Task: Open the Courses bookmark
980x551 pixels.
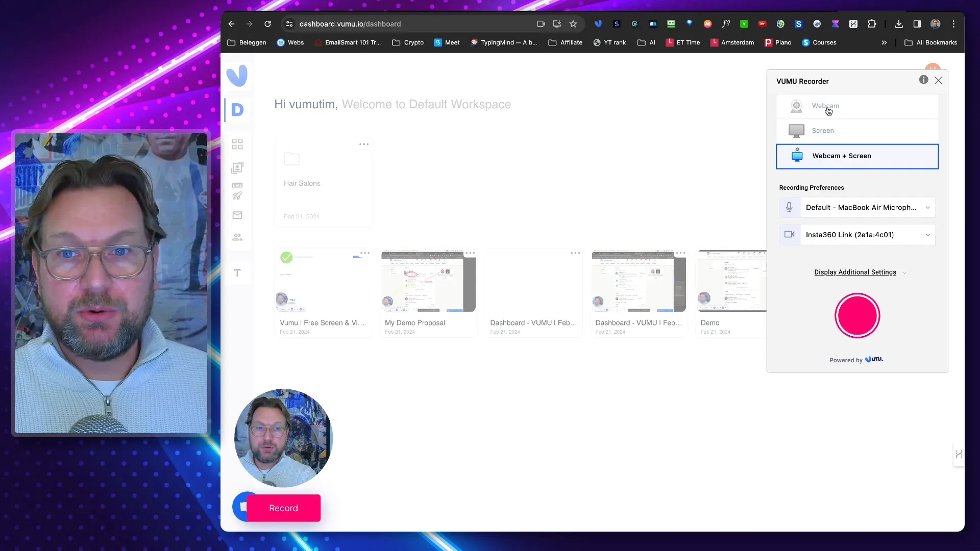Action: pyautogui.click(x=819, y=42)
